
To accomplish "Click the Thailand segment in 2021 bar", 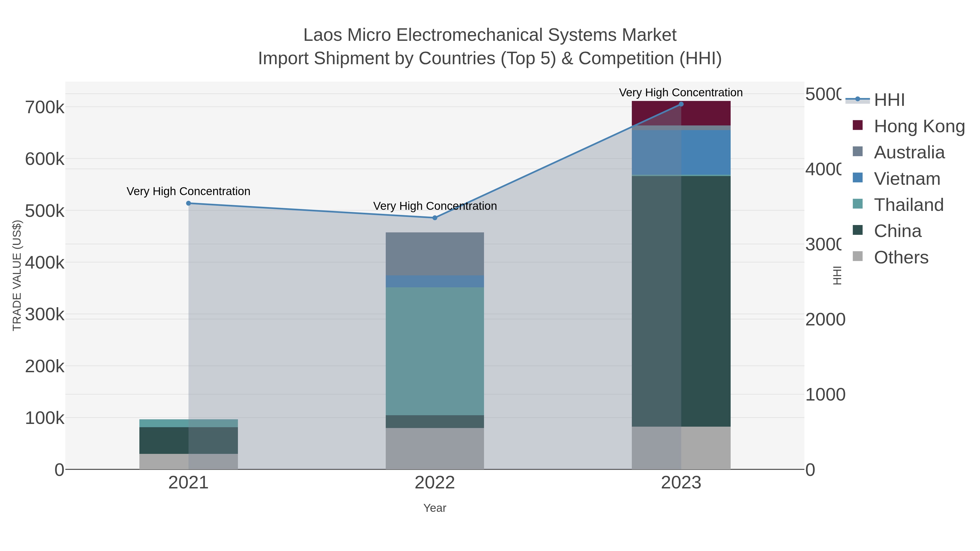I will coord(188,423).
